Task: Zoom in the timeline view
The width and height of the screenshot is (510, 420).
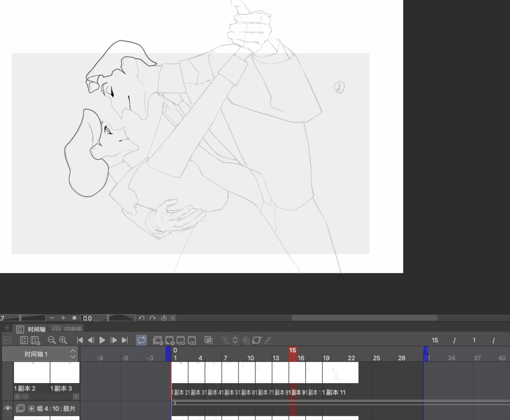Action: click(63, 340)
